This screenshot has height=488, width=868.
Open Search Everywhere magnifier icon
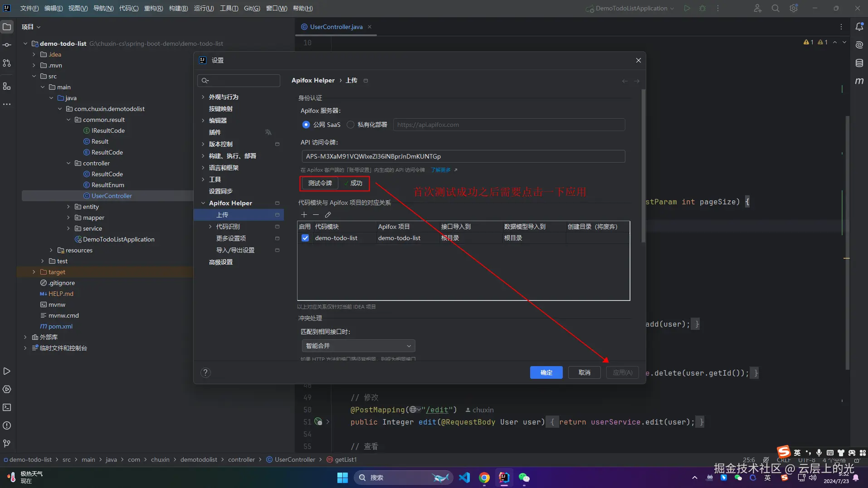pos(775,8)
